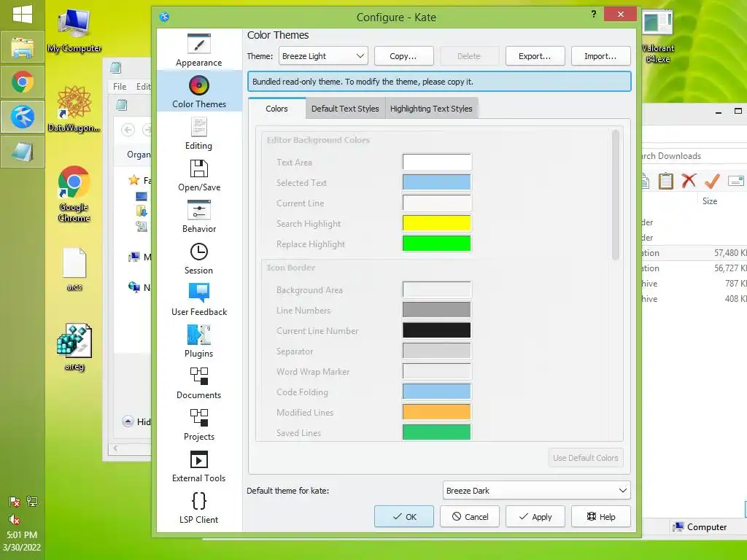Click the Import... theme button
The height and width of the screenshot is (560, 747).
(601, 55)
